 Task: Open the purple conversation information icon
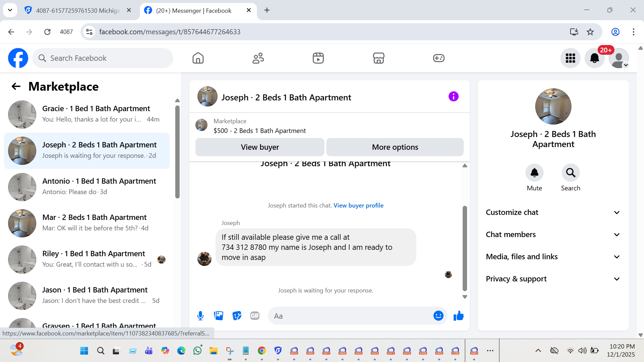[x=453, y=97]
